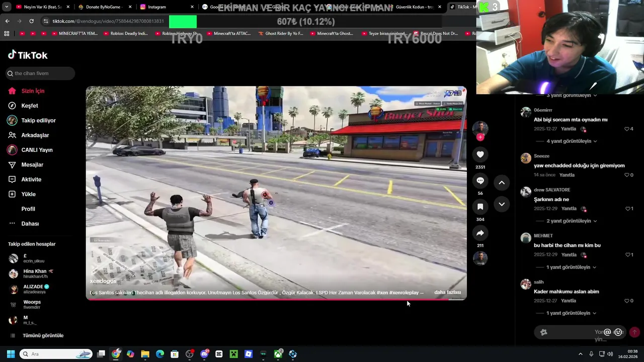Launch Minecraft from the taskbar
The image size is (644, 362).
click(233, 354)
